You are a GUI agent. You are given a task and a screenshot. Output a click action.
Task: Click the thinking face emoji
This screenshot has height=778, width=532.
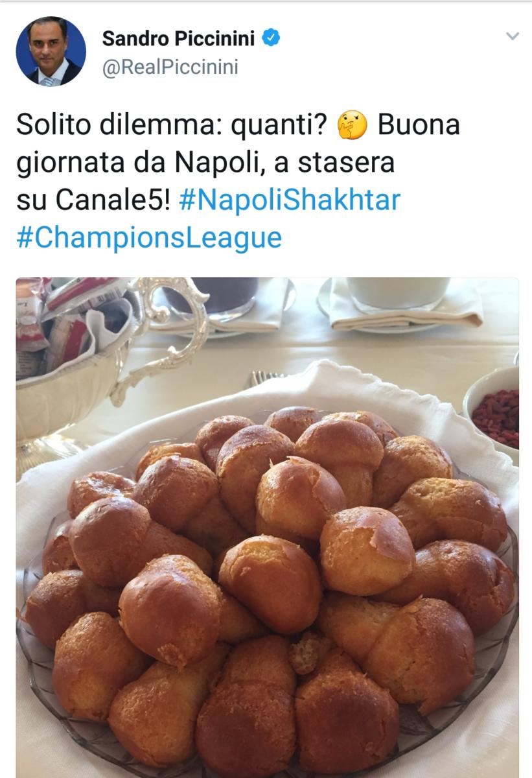click(x=353, y=125)
